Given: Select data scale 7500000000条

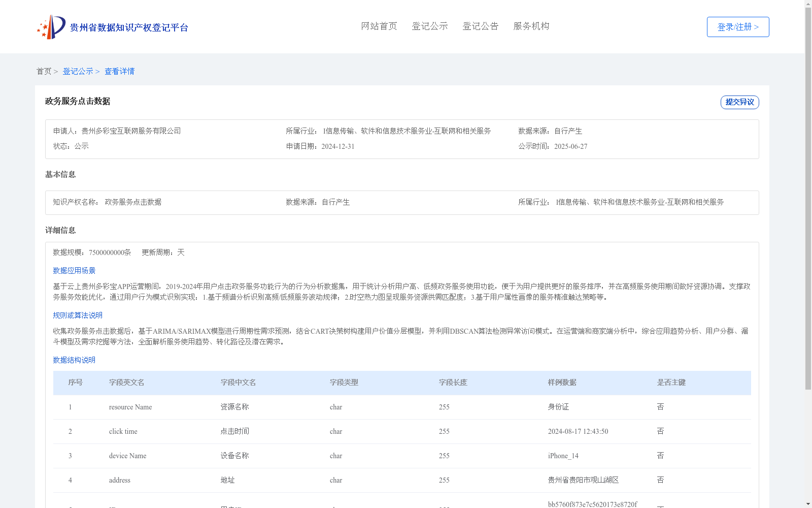Looking at the screenshot, I should tap(110, 252).
